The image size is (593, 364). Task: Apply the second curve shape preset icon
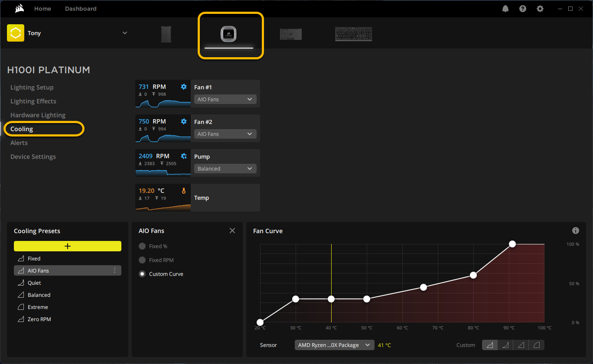click(505, 345)
